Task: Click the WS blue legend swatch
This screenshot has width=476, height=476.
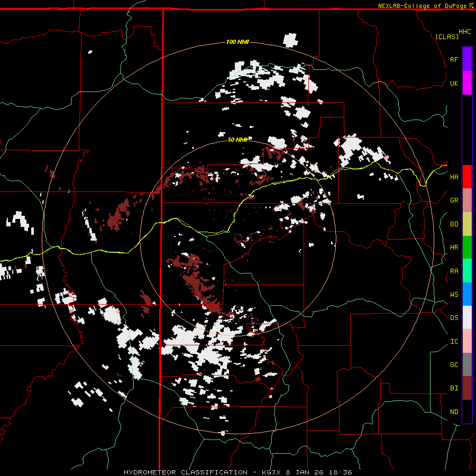Action: tap(467, 294)
